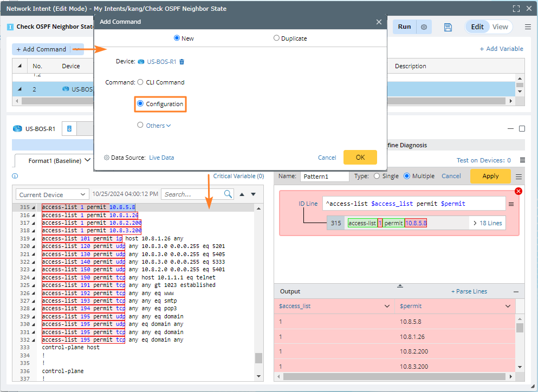Click the save disk icon

tap(448, 27)
